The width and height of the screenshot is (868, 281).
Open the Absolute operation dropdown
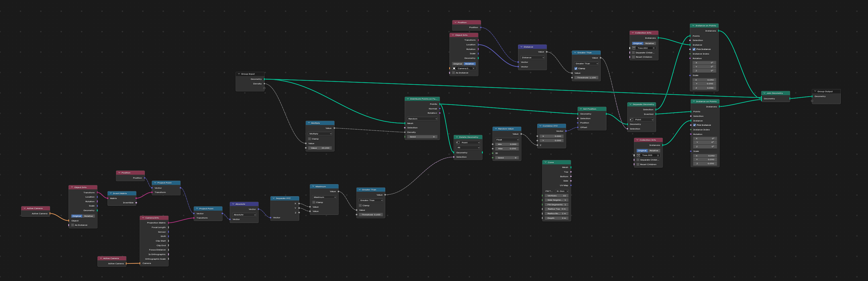(244, 215)
